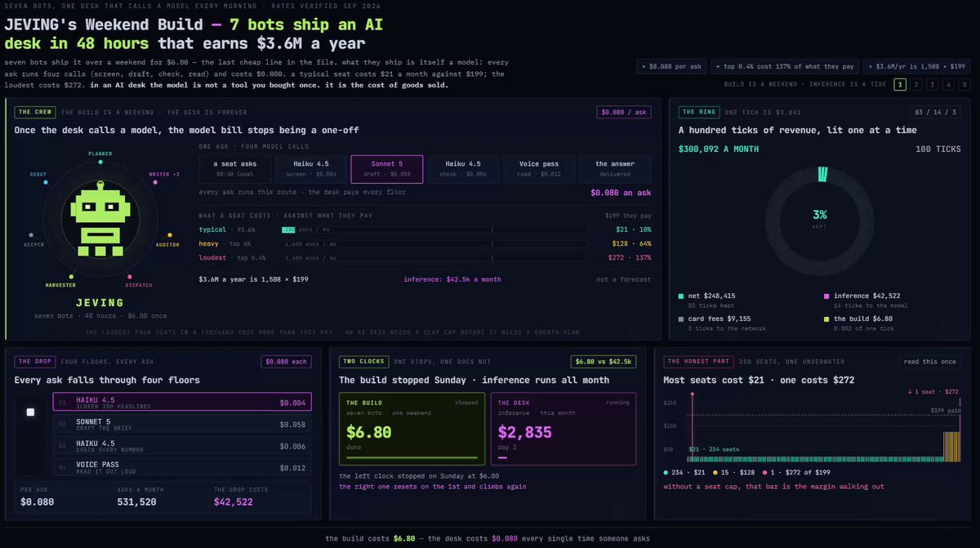
Task: Select the KEEPER bot node
Action: pyautogui.click(x=33, y=234)
